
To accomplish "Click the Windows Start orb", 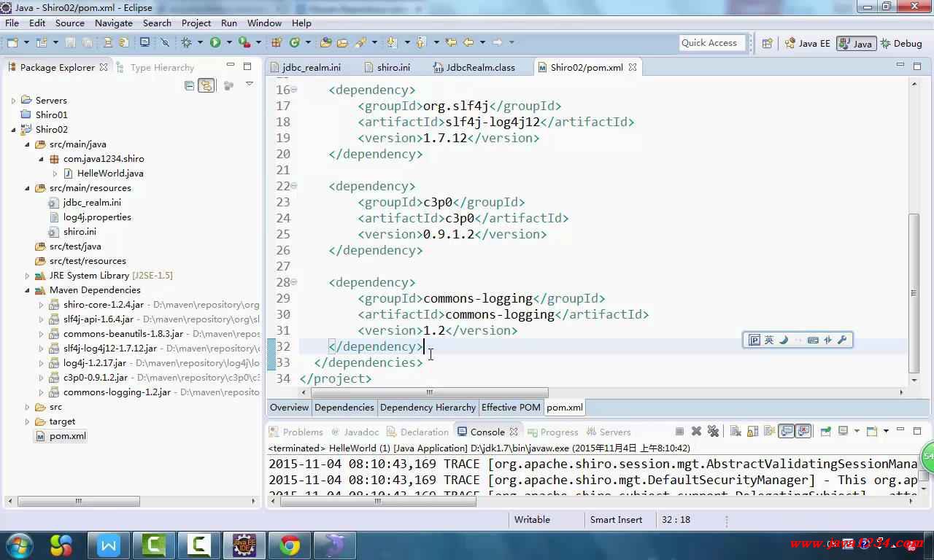I will tap(18, 545).
